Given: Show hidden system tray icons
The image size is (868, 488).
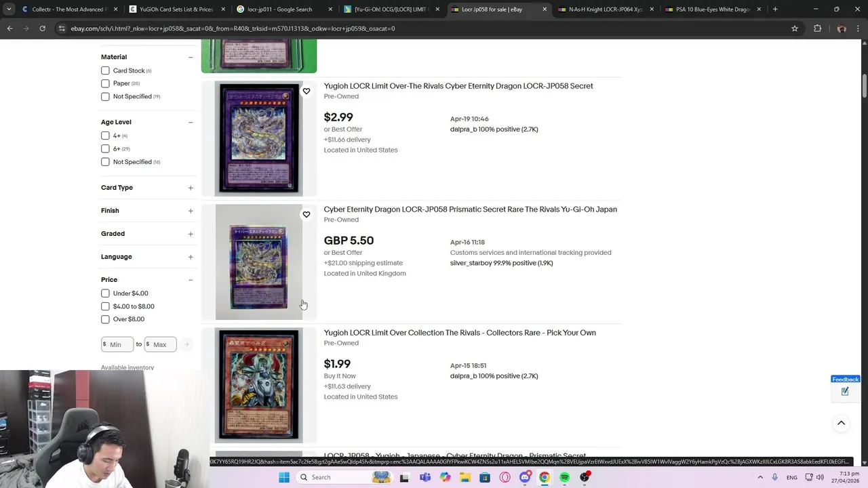Looking at the screenshot, I should click(x=760, y=477).
